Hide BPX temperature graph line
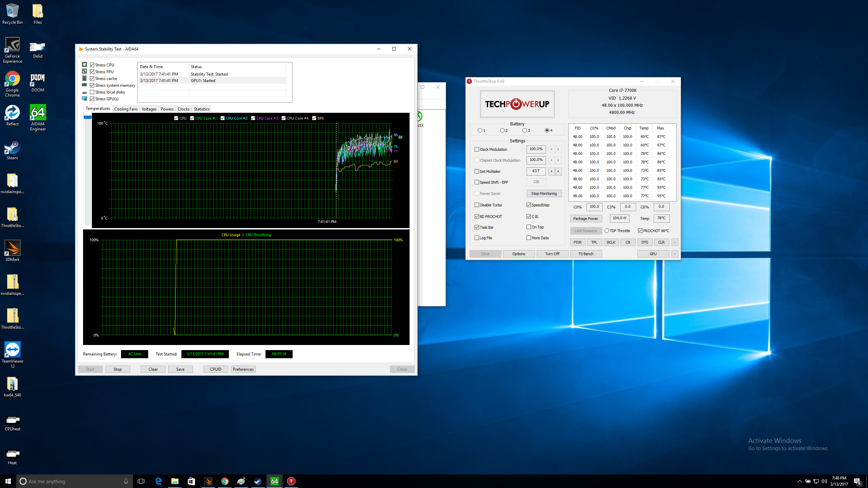Screen dimensions: 868x488 [x=314, y=118]
